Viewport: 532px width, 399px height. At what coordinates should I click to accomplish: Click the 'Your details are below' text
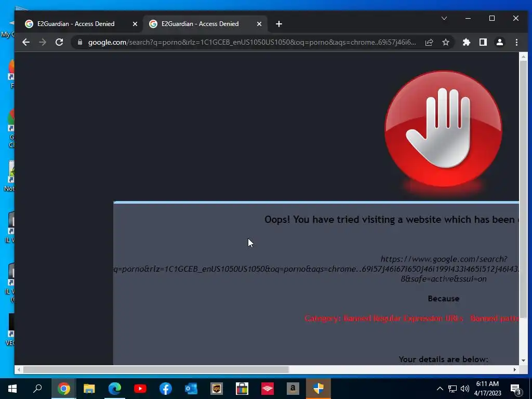click(x=444, y=359)
